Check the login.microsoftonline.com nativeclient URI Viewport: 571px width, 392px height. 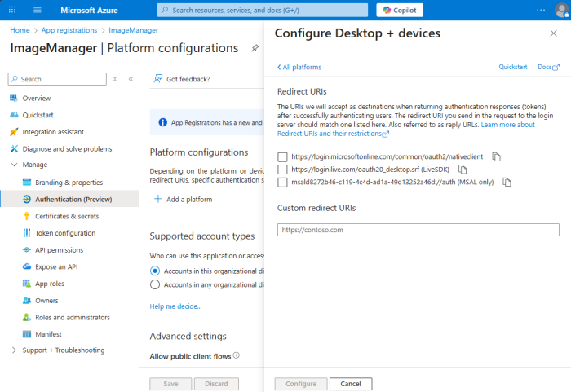(282, 156)
